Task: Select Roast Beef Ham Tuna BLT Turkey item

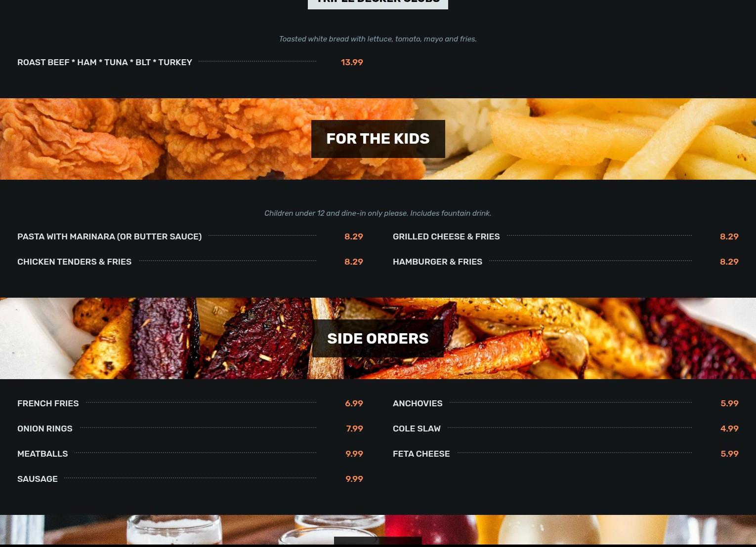Action: 105,62
